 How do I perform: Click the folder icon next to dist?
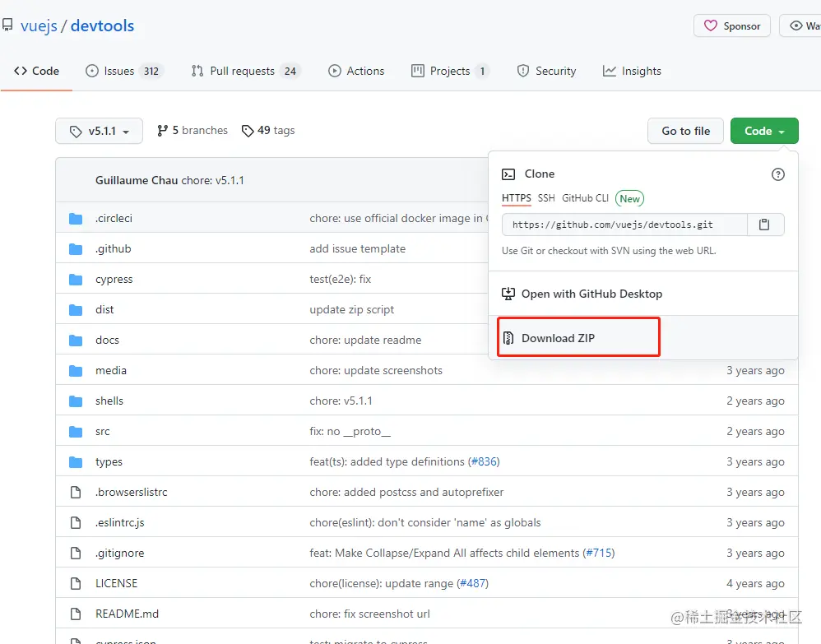click(x=76, y=310)
